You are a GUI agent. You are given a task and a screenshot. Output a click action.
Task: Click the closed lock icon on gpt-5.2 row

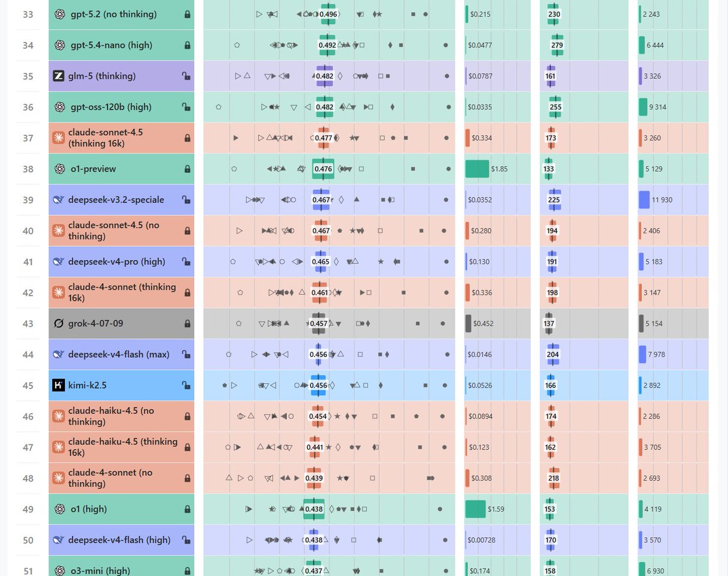point(187,14)
